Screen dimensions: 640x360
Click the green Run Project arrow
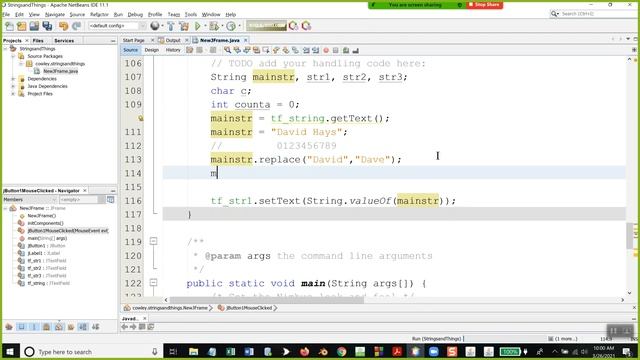point(198,26)
